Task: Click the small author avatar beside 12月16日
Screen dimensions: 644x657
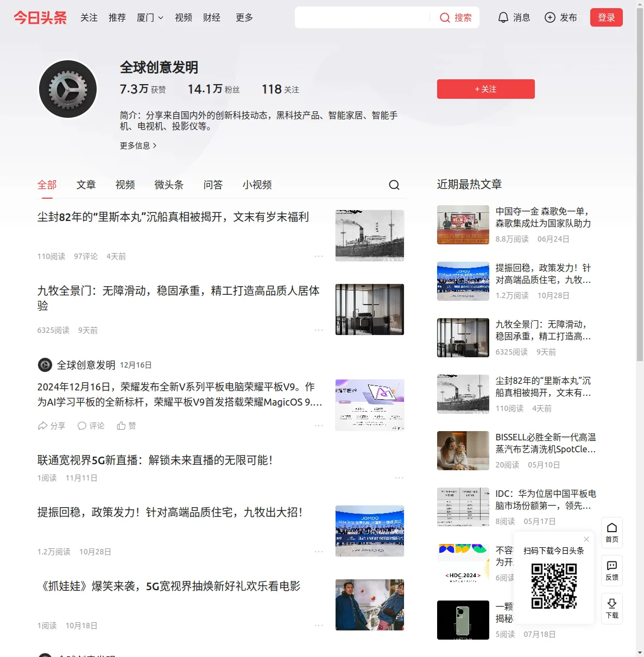Action: tap(45, 365)
